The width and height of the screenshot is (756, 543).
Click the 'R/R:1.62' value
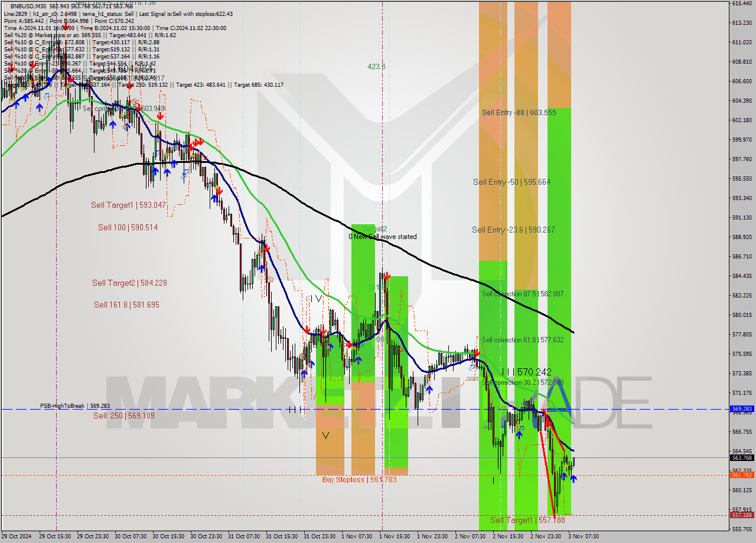[x=164, y=35]
